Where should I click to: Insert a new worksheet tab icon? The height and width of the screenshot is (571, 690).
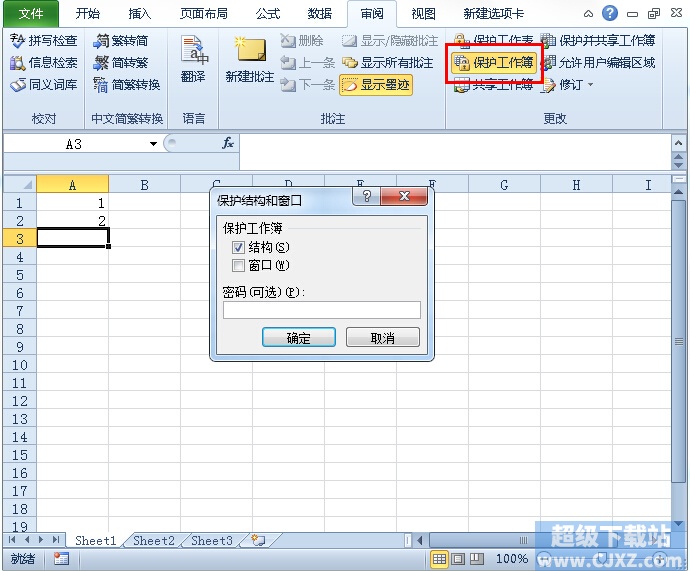(258, 540)
